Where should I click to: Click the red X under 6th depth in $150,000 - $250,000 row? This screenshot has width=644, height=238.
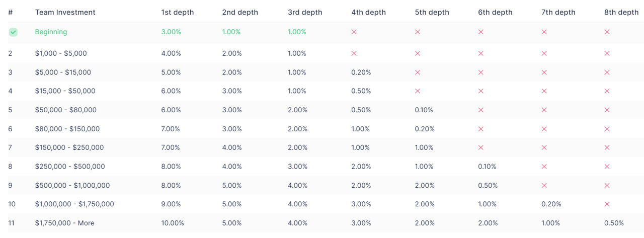coord(480,148)
